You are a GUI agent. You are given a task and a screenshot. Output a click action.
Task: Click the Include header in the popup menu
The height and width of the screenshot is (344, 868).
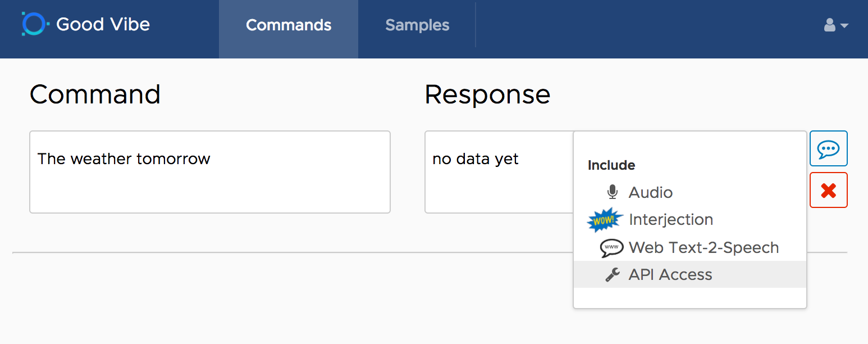[x=611, y=165]
